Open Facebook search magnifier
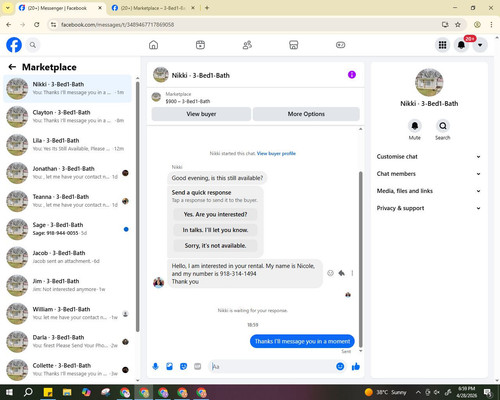 [33, 45]
